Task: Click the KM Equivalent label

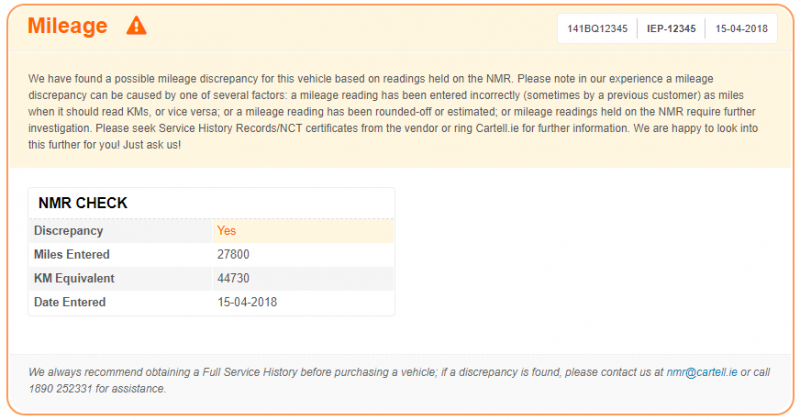Action: click(74, 278)
